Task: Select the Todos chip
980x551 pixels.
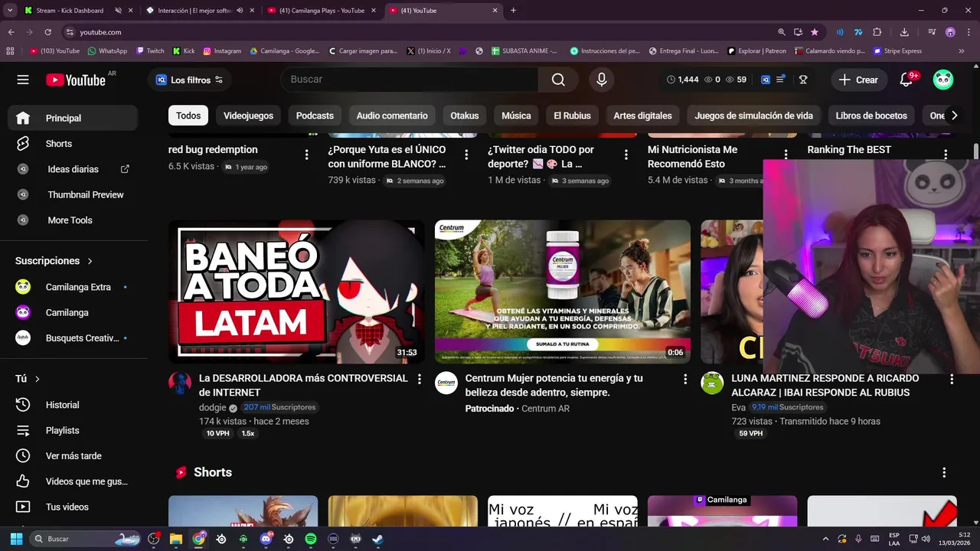Action: point(188,116)
